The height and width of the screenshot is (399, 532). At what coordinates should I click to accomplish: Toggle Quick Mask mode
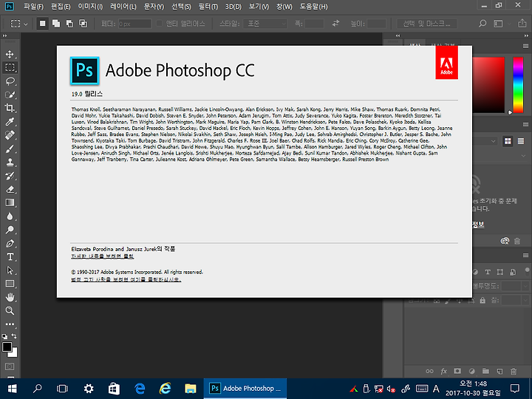pyautogui.click(x=10, y=366)
